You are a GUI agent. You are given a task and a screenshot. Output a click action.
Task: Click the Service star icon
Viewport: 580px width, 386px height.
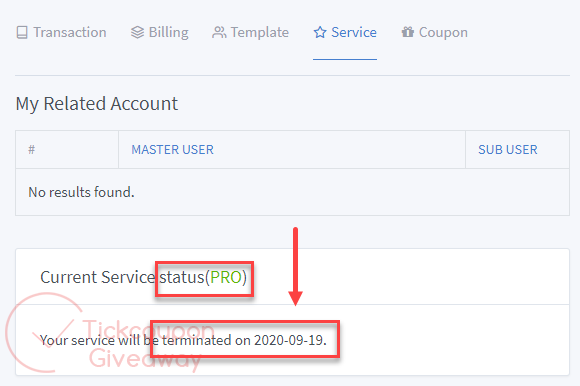click(320, 33)
